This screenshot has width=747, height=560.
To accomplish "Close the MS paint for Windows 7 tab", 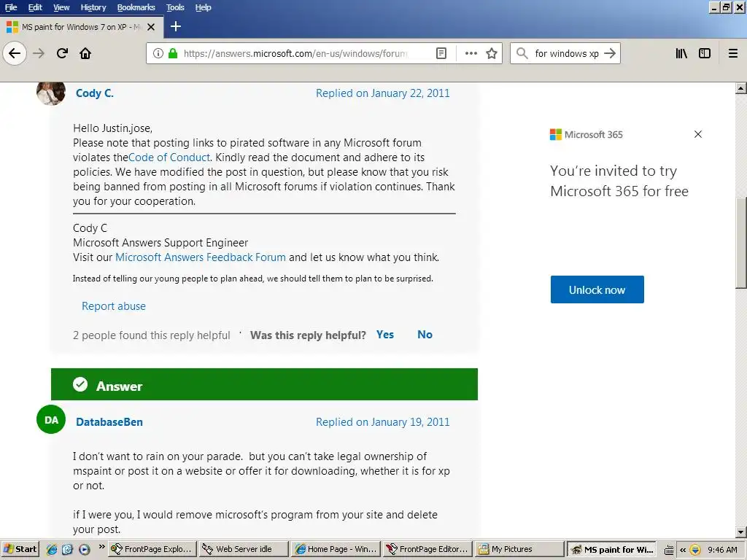I will [x=151, y=27].
